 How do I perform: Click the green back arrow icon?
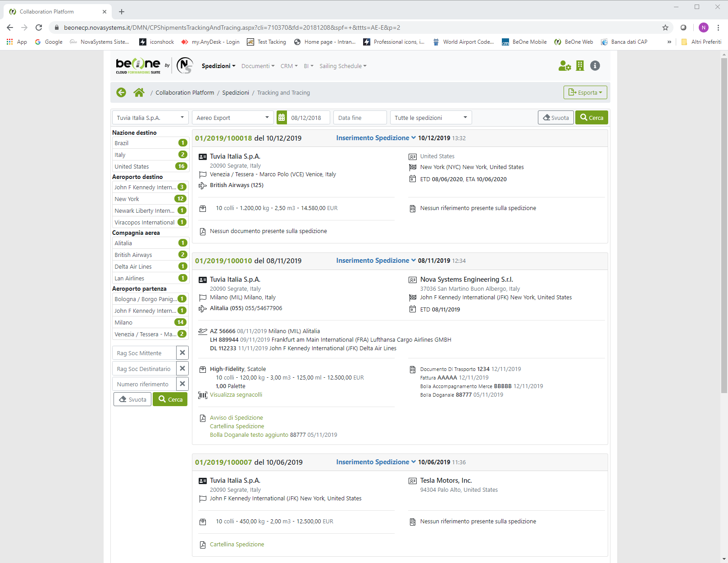(x=121, y=92)
